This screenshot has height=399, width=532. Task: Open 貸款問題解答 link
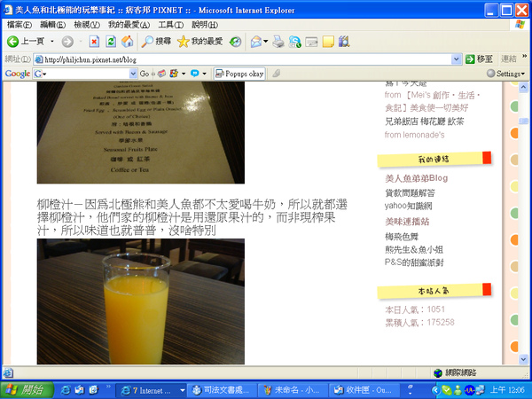[x=410, y=193]
